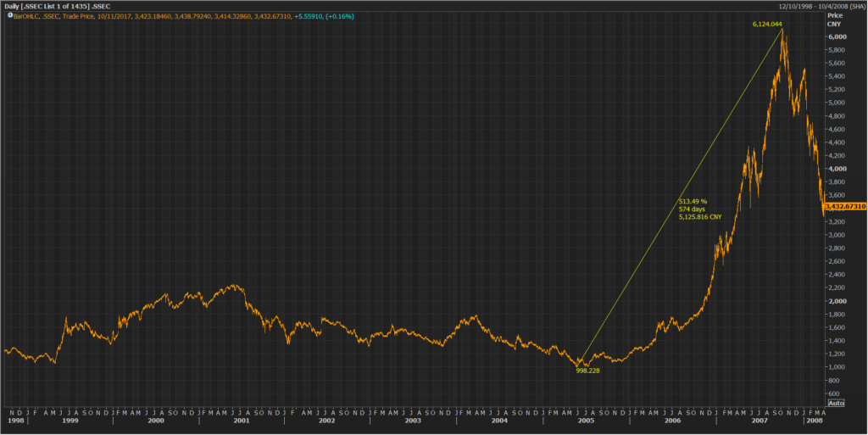Click the 2,000 level on price axis
The width and height of the screenshot is (868, 435).
[836, 301]
